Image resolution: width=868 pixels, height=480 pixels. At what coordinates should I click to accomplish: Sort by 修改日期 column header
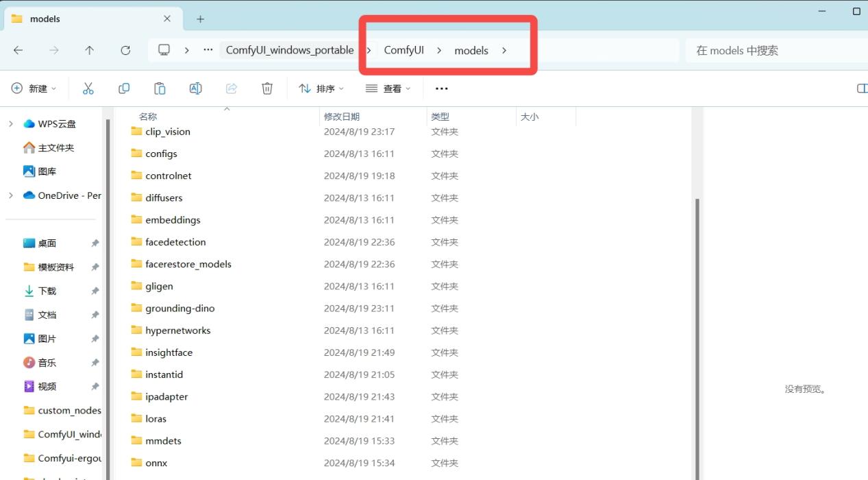click(x=342, y=117)
